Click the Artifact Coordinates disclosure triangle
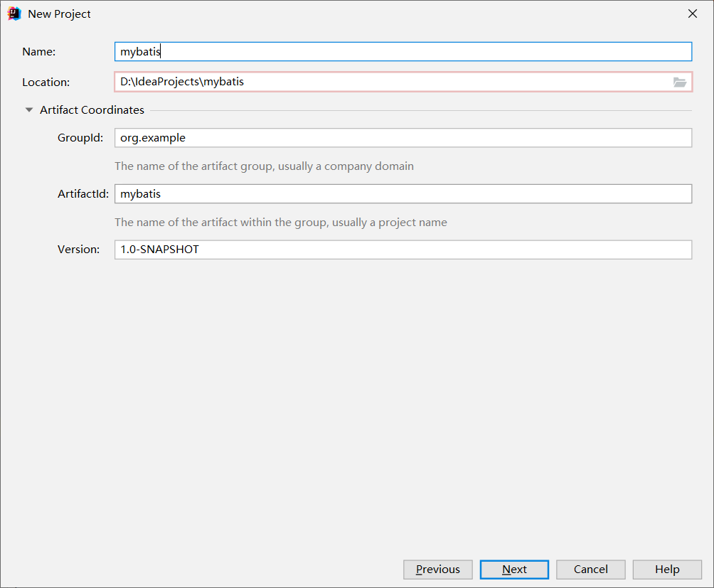The width and height of the screenshot is (714, 588). pyautogui.click(x=28, y=109)
